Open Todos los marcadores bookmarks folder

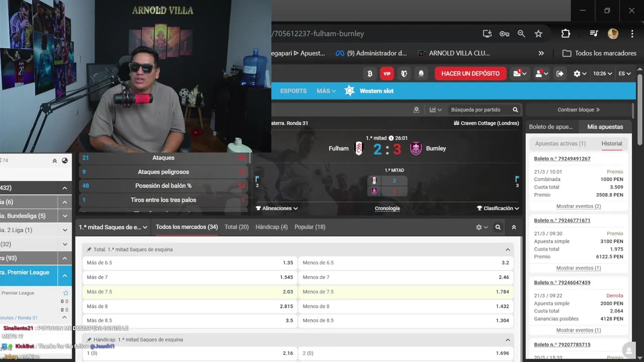(x=600, y=53)
